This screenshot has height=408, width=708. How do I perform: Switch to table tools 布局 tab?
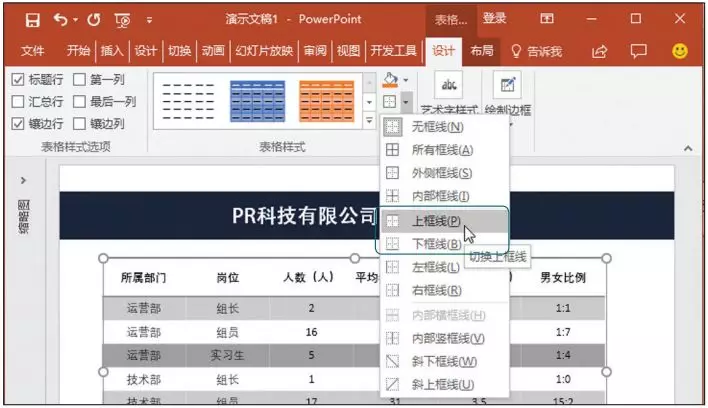click(x=482, y=51)
